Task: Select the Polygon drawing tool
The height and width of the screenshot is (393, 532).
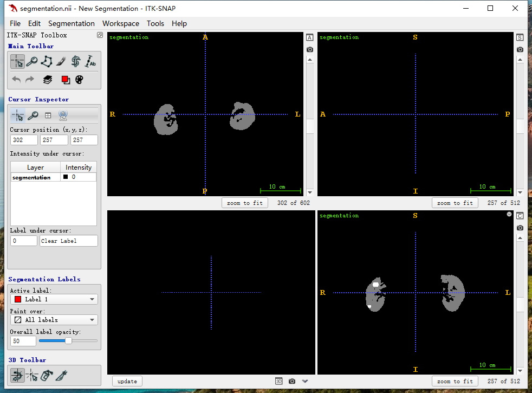Action: pos(47,62)
